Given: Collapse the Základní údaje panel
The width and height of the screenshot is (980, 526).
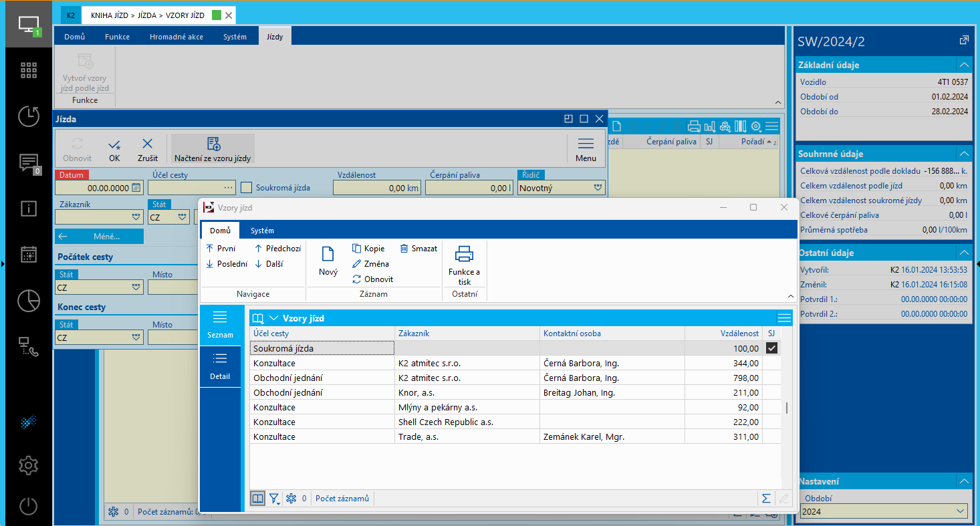Looking at the screenshot, I should point(963,65).
